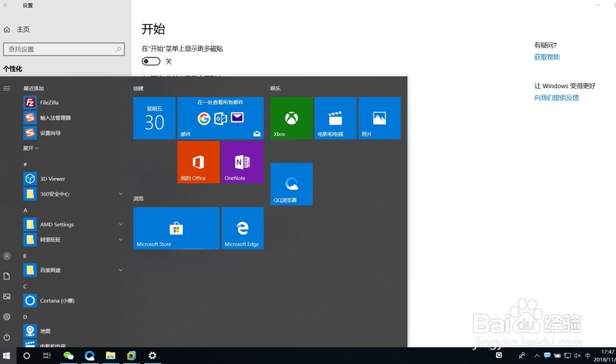Viewport: 616px width, 364px height.
Task: Launch 输入法管理器 app
Action: (x=73, y=118)
